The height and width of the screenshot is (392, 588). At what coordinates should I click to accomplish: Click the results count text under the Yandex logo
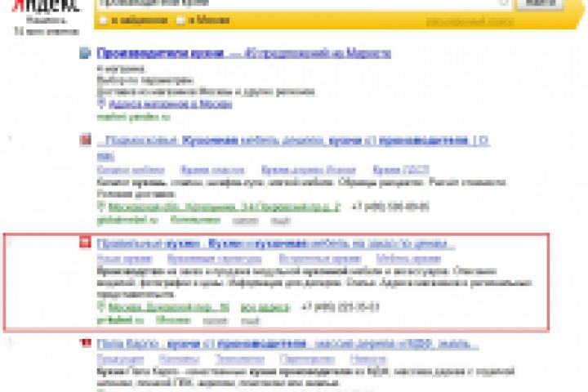point(46,25)
